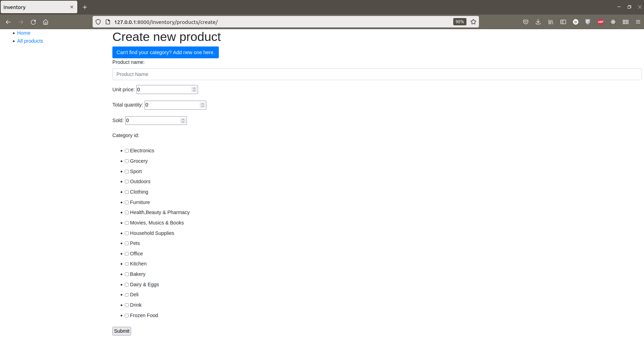644x340 pixels.
Task: Adjust the Sold spinner arrows
Action: [183, 120]
